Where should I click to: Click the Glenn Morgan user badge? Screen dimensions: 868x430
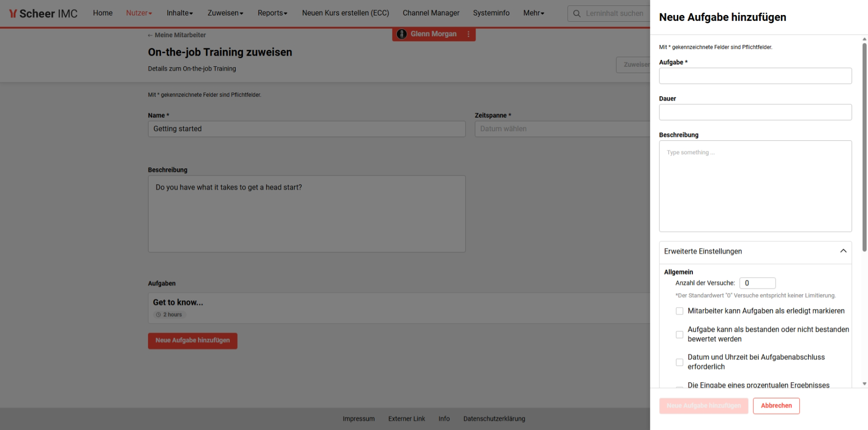click(x=434, y=34)
